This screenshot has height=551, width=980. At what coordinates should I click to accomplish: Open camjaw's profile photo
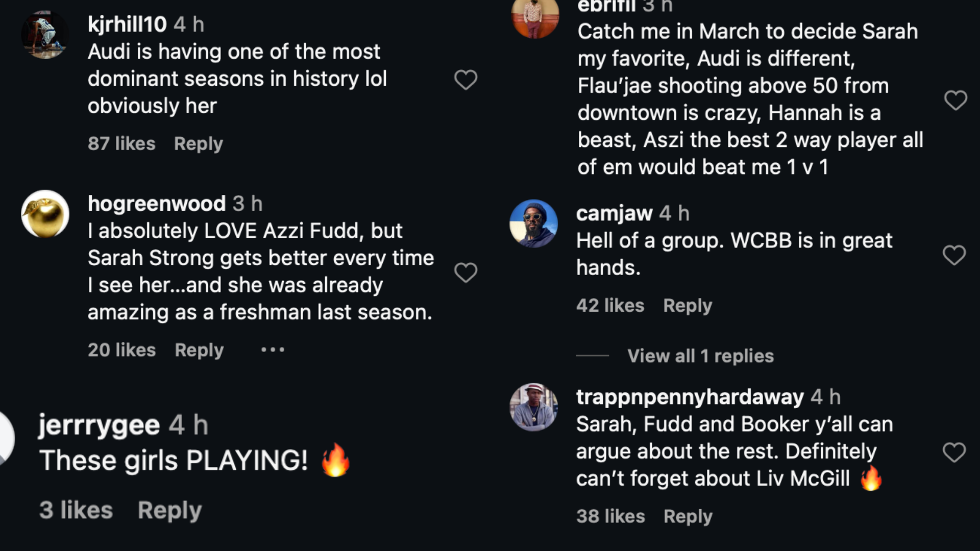533,223
